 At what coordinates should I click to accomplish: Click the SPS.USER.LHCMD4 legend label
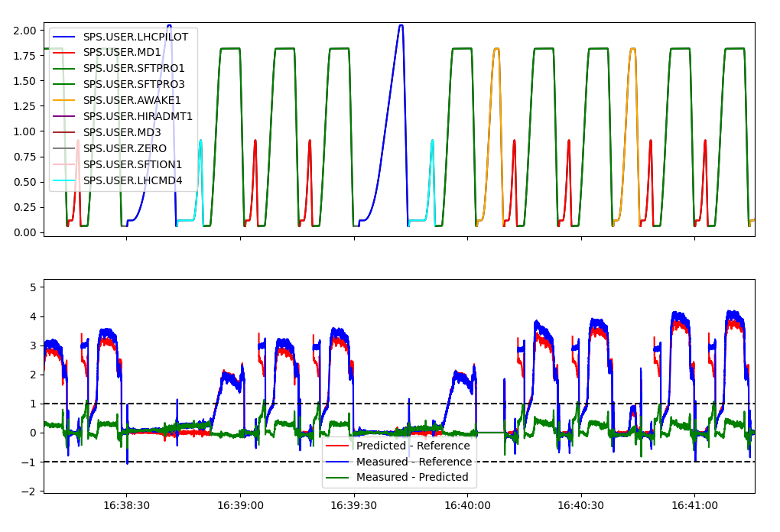click(132, 180)
